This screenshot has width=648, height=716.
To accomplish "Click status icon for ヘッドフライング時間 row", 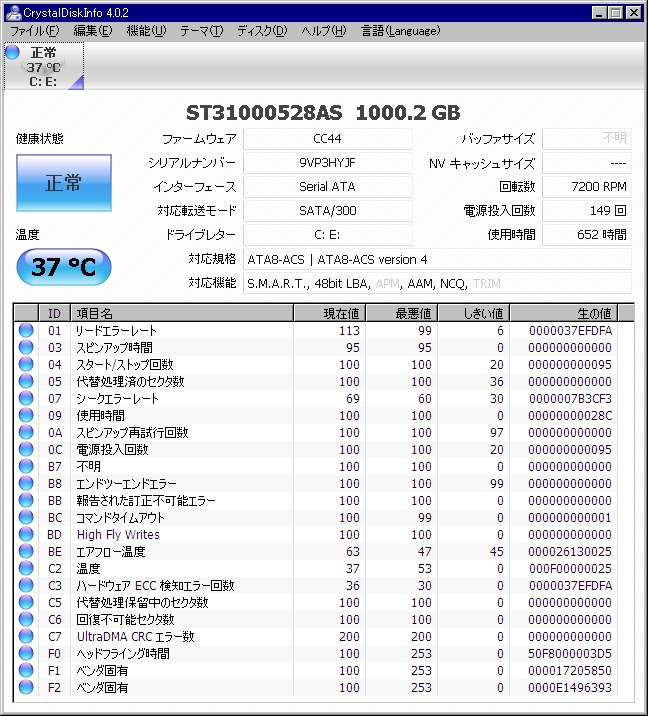I will coord(26,654).
